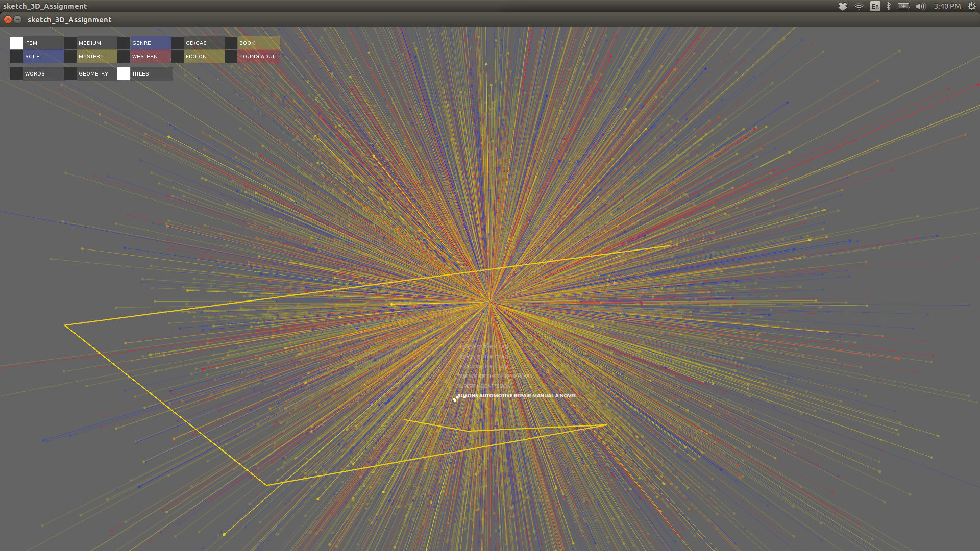
Task: Enable the WORDS display checkbox
Action: pos(16,74)
